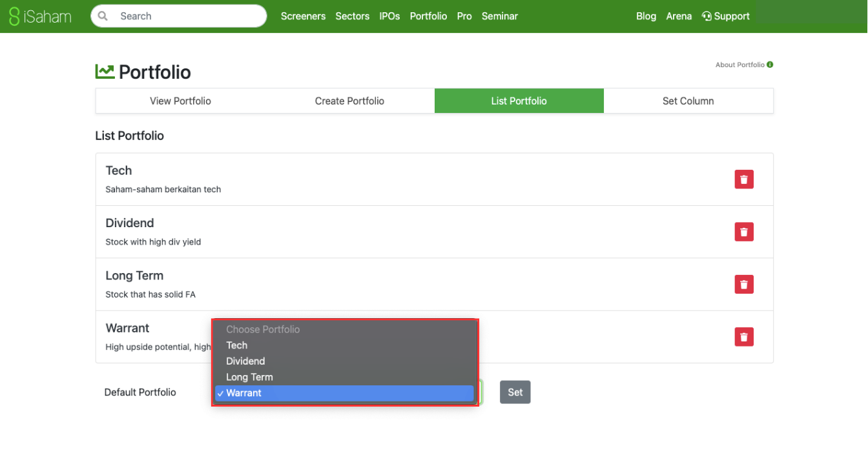Open the Arena link
Screen dimensions: 868x455
coord(679,16)
